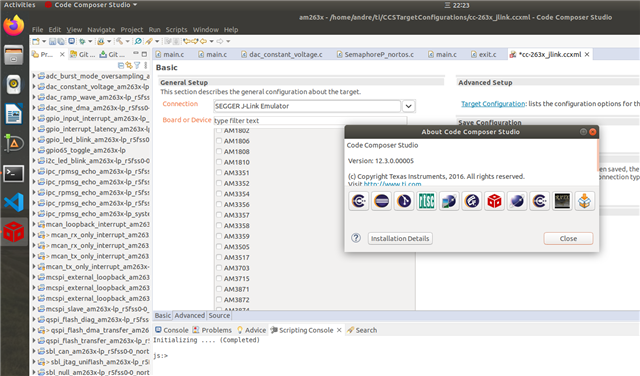Open the ti.com link in About dialog
Viewport: 640px width, 376px height.
point(392,184)
